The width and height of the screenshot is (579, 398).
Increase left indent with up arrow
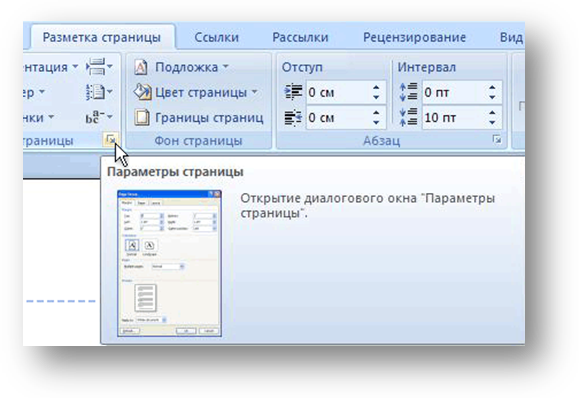[x=376, y=88]
